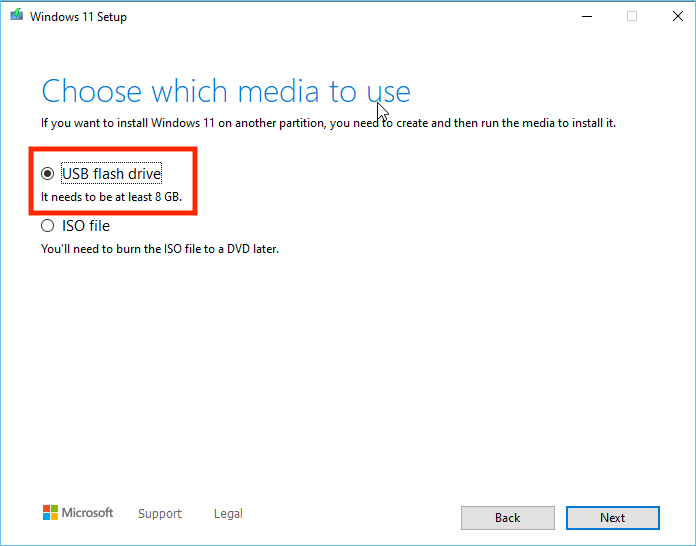Click the 'ISO file' option label
The height and width of the screenshot is (546, 696).
86,226
